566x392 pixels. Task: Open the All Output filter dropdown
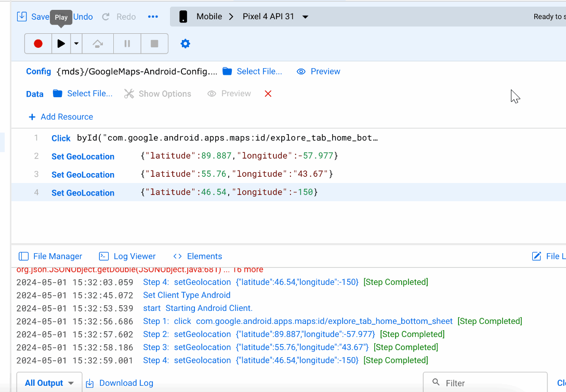click(49, 383)
